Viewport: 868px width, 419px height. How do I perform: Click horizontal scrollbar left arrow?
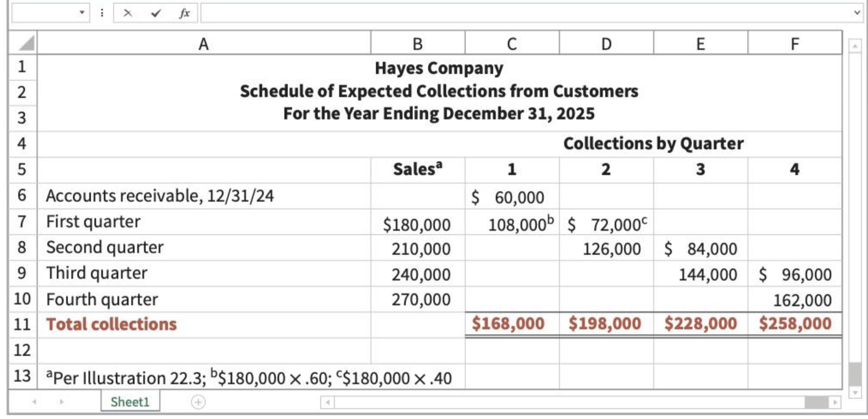328,402
